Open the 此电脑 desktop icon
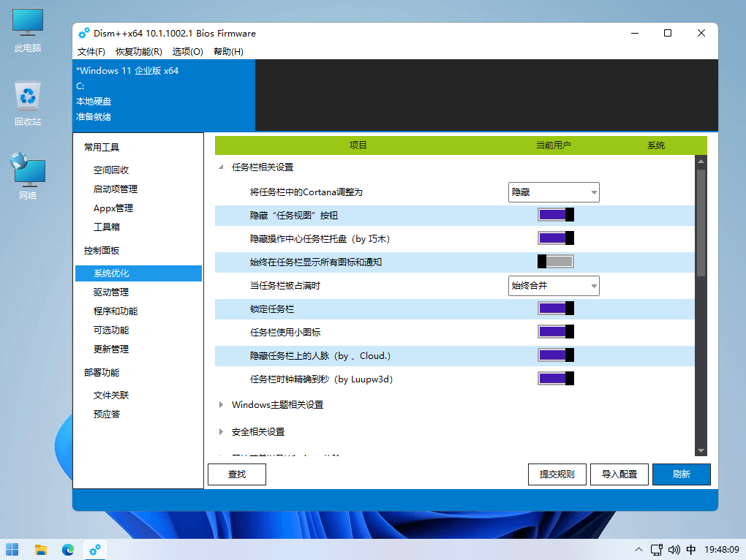 (28, 30)
